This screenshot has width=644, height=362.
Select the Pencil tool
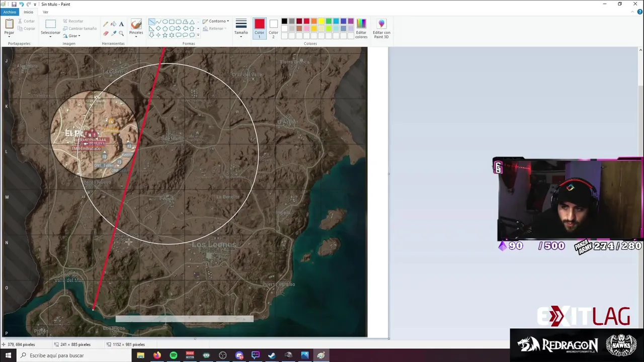tap(106, 24)
